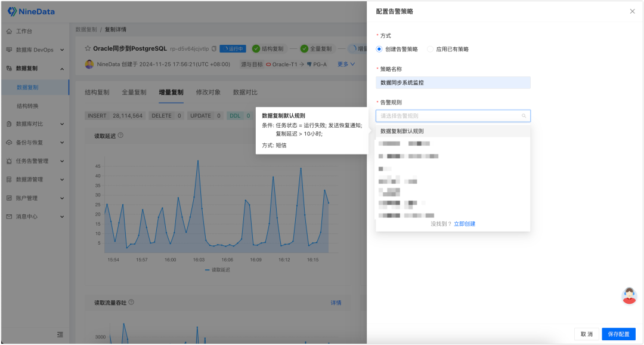Viewport: 644px width, 345px height.
Task: Choose 数据复制默认规则 from the rule list
Action: point(402,131)
